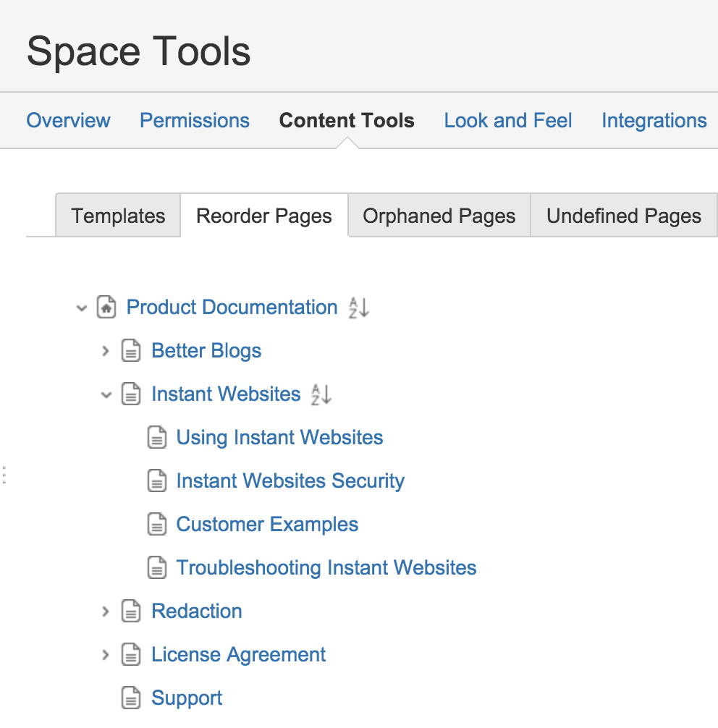718x728 pixels.
Task: Click the Customer Examples page icon
Action: point(157,524)
